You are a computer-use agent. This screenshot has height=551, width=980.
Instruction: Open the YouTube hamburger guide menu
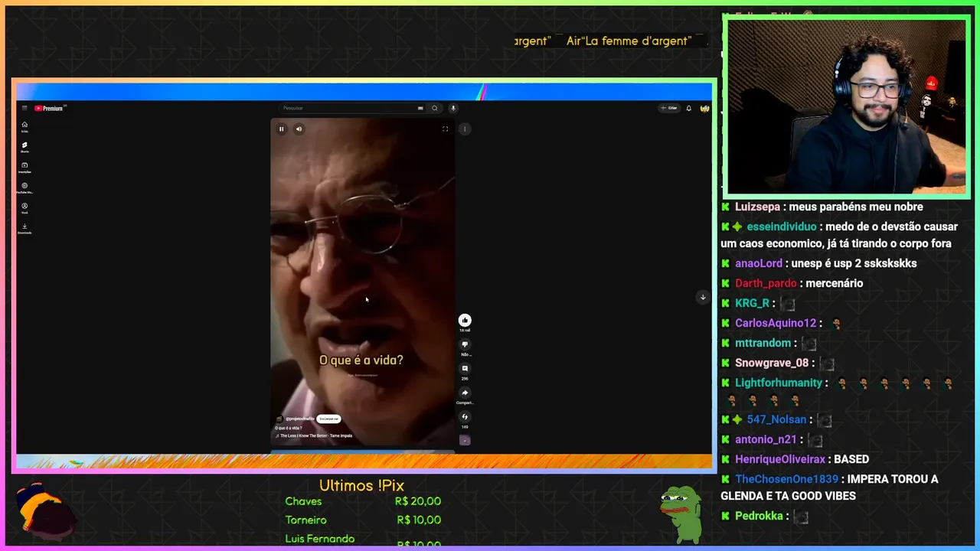[x=24, y=108]
